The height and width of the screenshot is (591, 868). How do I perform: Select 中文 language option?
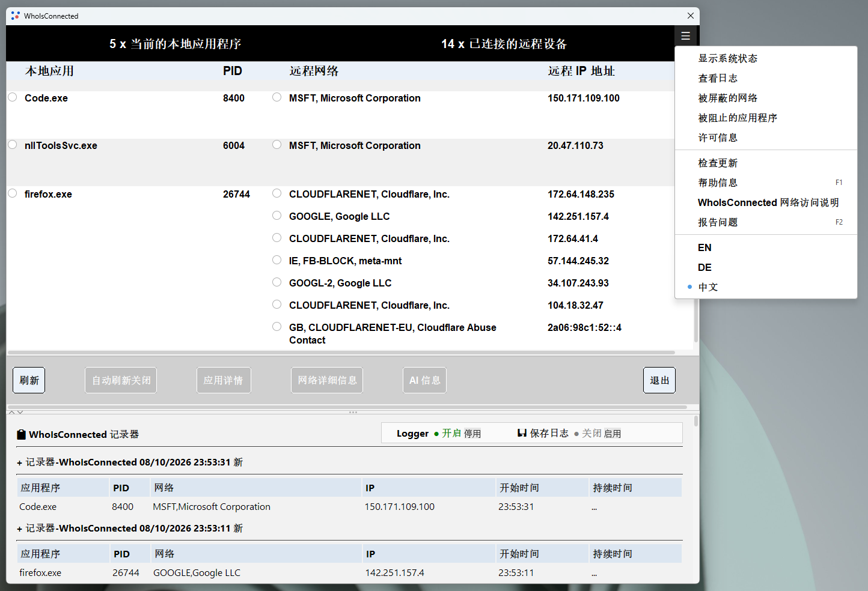(766, 287)
